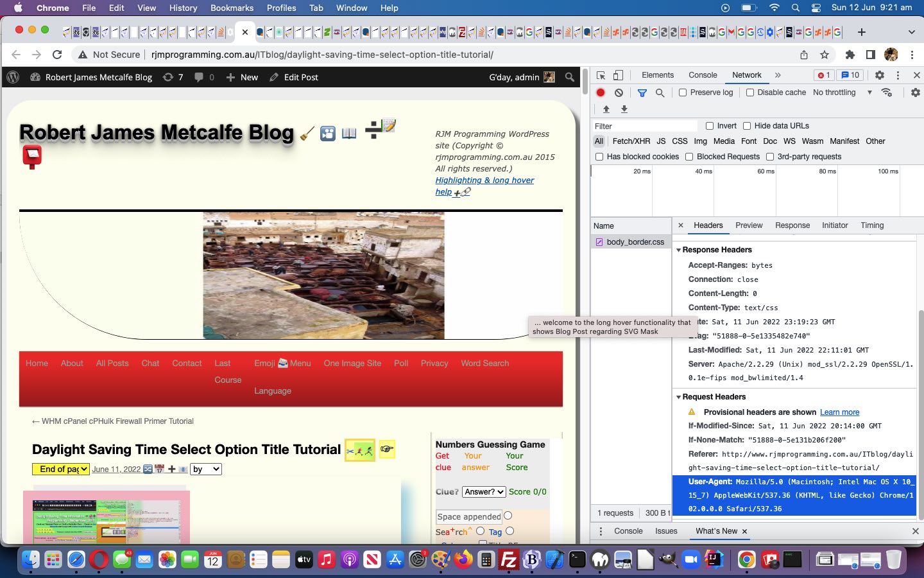Open macOS Control Center
The width and height of the screenshot is (924, 578).
(816, 8)
